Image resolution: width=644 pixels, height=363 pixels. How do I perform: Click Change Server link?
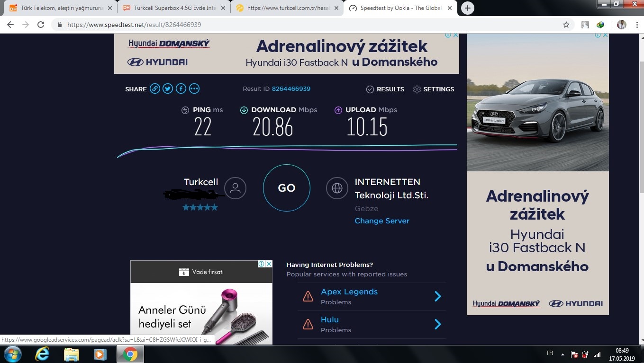(x=382, y=221)
